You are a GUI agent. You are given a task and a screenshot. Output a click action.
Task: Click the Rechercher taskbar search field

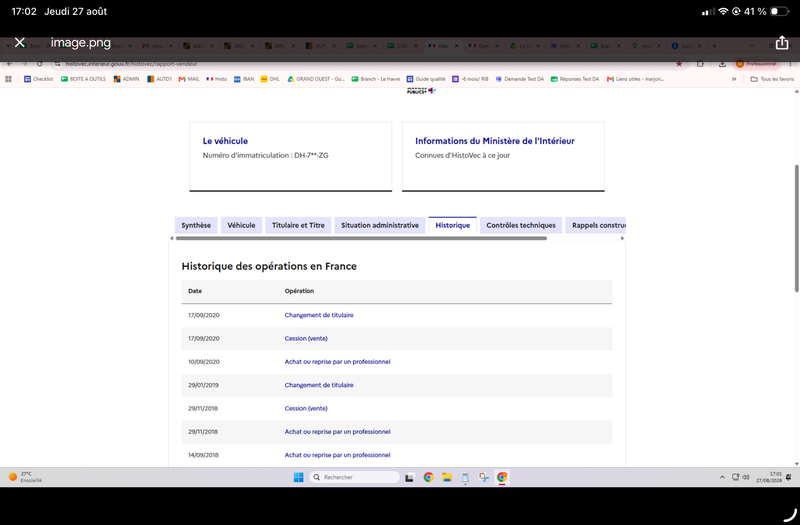(355, 477)
